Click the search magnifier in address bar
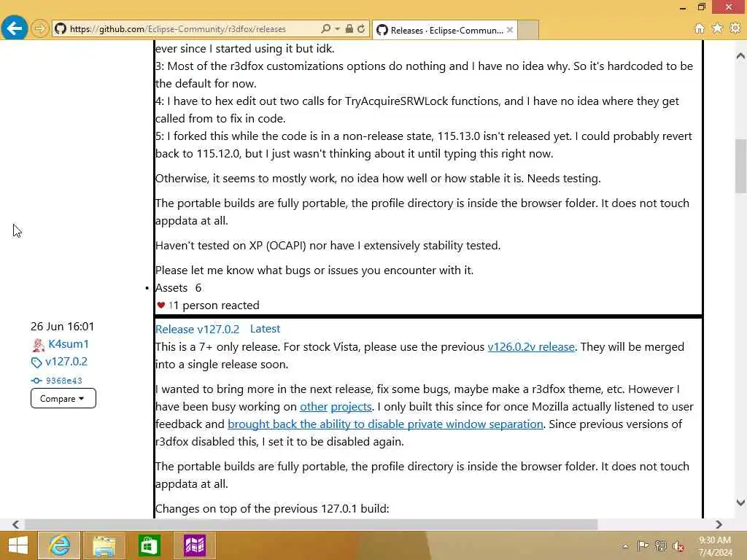The width and height of the screenshot is (747, 560). (x=325, y=28)
